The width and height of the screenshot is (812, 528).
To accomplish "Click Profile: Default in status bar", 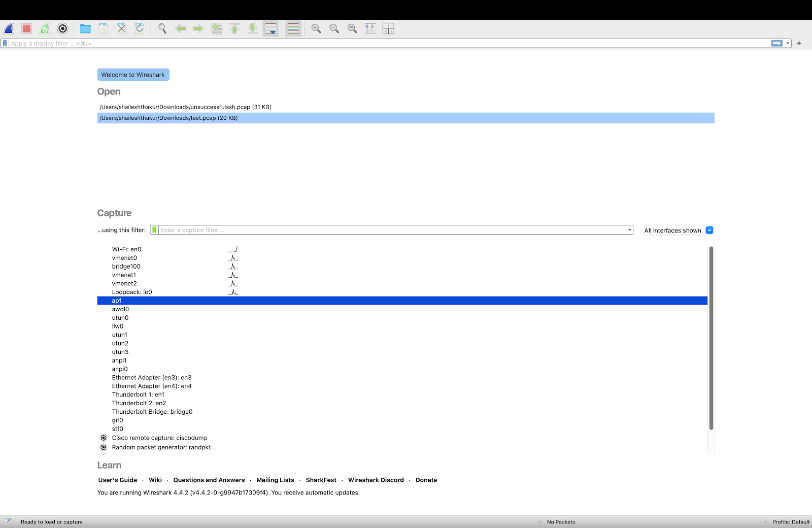I will point(791,522).
